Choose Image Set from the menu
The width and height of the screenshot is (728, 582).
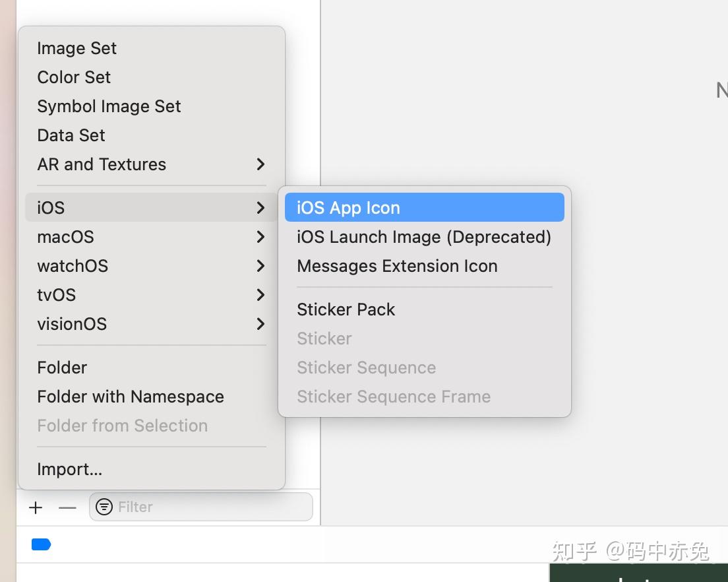coord(152,48)
